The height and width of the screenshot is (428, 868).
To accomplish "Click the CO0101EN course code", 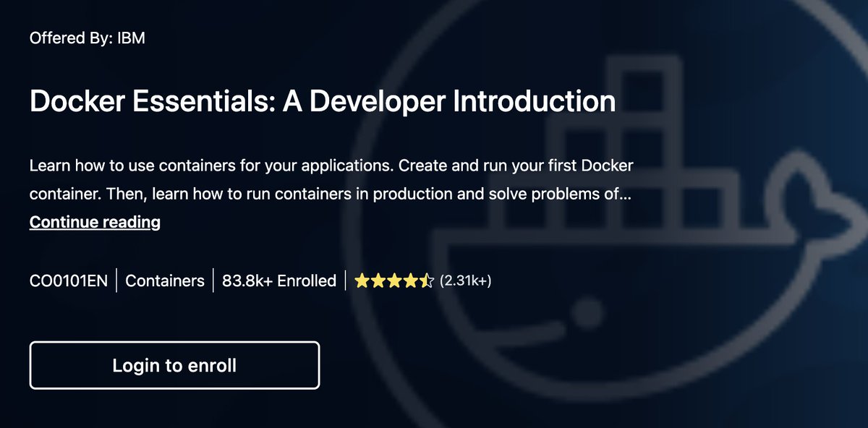I will pos(69,280).
